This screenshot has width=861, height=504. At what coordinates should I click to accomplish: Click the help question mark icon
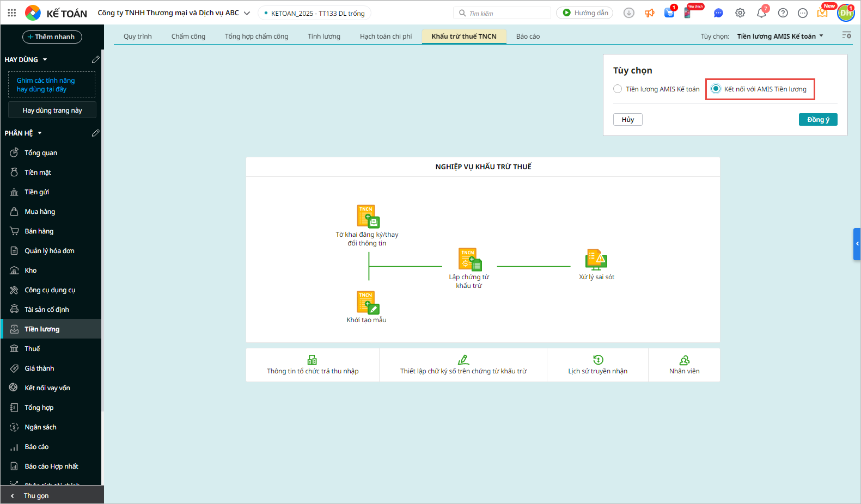(783, 13)
